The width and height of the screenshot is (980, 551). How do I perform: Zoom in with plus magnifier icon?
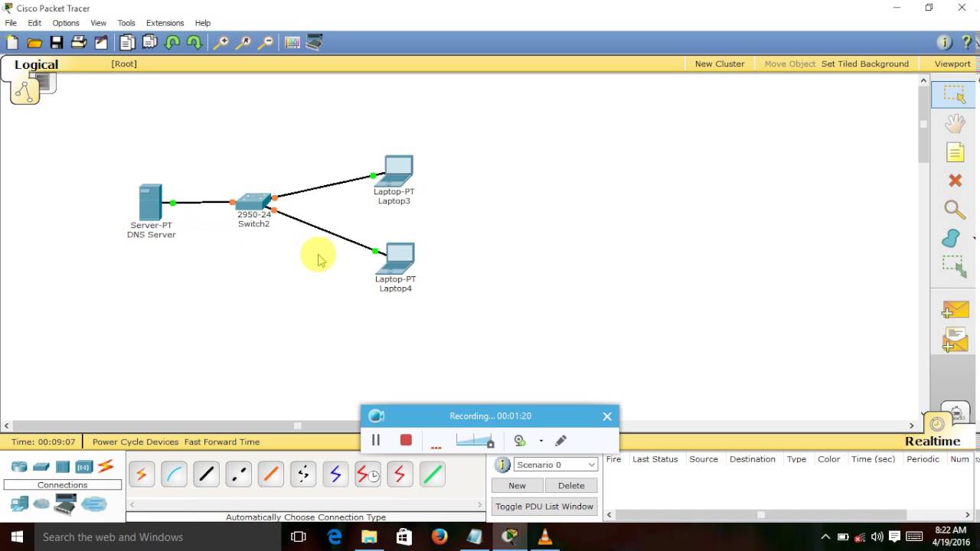click(x=220, y=43)
